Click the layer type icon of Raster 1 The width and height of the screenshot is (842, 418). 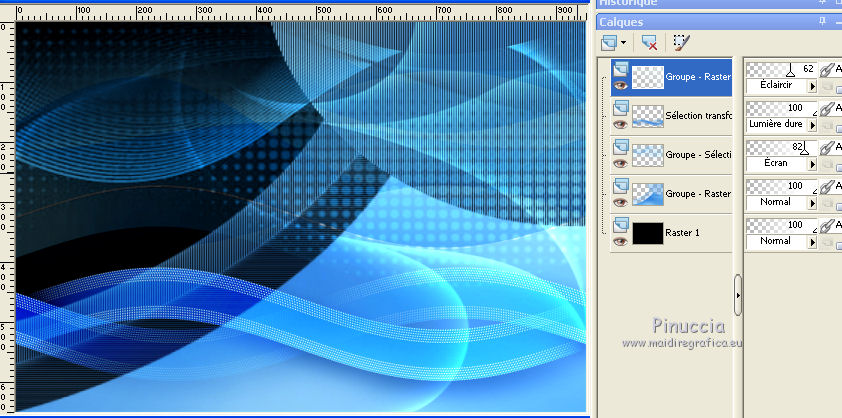[x=621, y=224]
